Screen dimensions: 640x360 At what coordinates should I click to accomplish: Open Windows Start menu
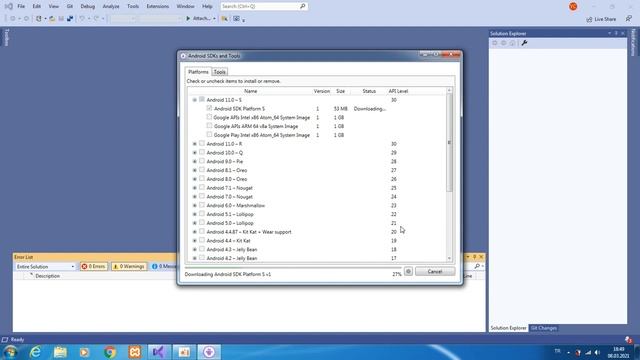(x=10, y=352)
